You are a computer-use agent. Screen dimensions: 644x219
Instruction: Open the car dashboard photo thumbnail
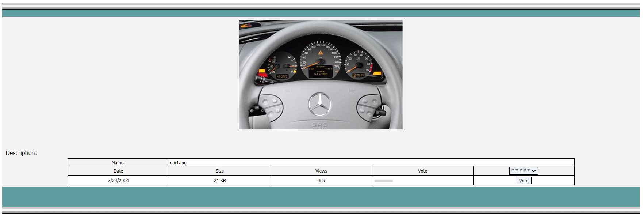(x=321, y=74)
